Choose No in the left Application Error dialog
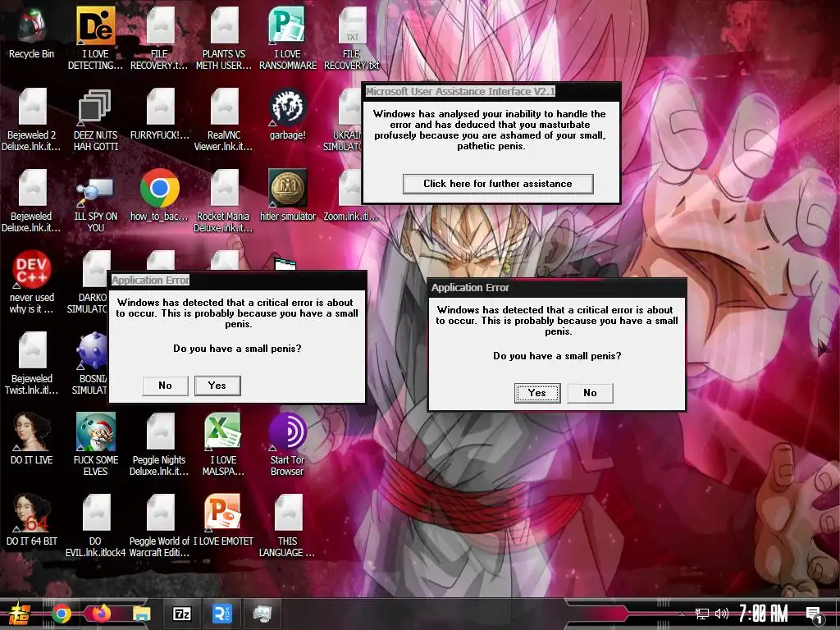840x630 pixels. pos(165,386)
